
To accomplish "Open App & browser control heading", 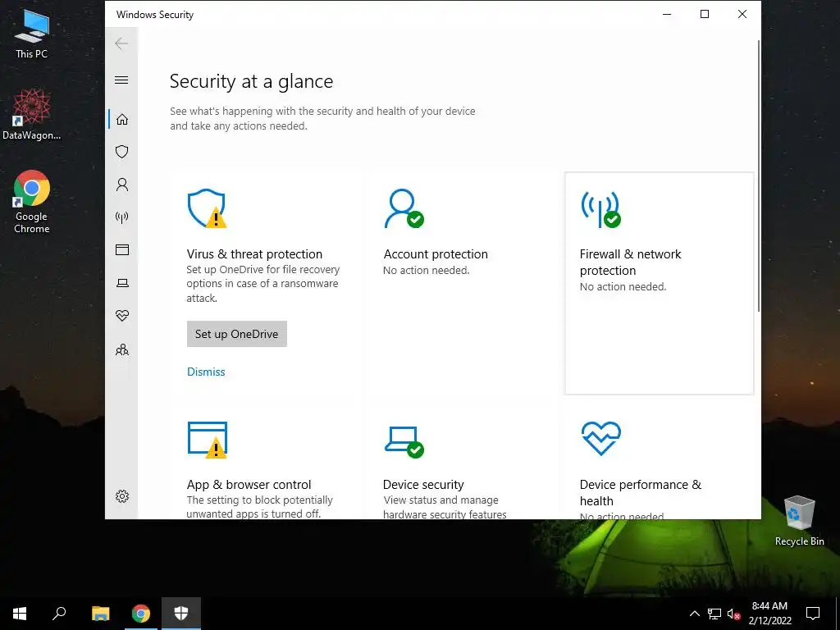I will (x=249, y=484).
